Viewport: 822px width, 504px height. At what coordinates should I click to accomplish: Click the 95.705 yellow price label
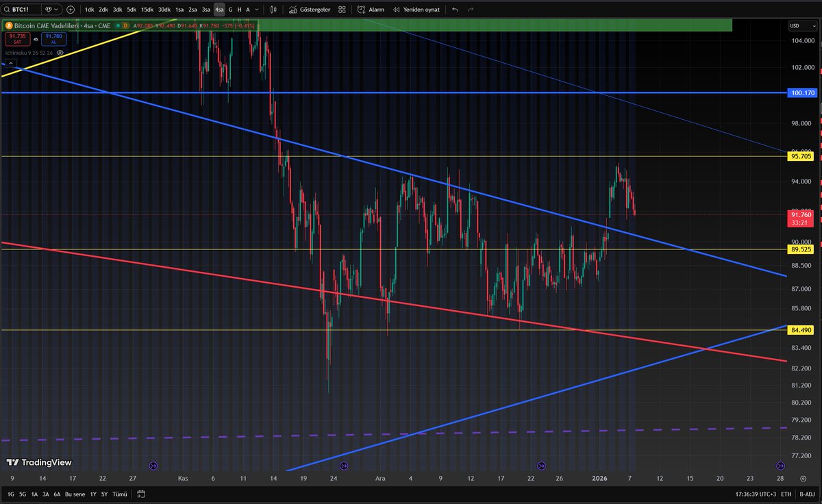(x=801, y=156)
